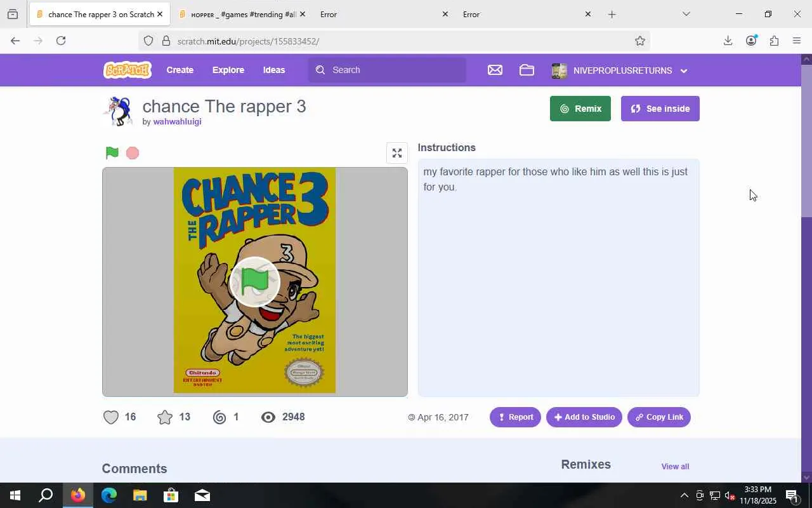Go back to the previous page
Screen dimensions: 812x508
(15, 41)
